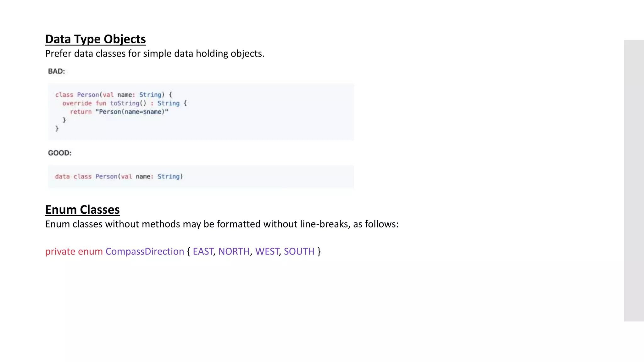Select the CompassDirection identifier

click(x=145, y=251)
